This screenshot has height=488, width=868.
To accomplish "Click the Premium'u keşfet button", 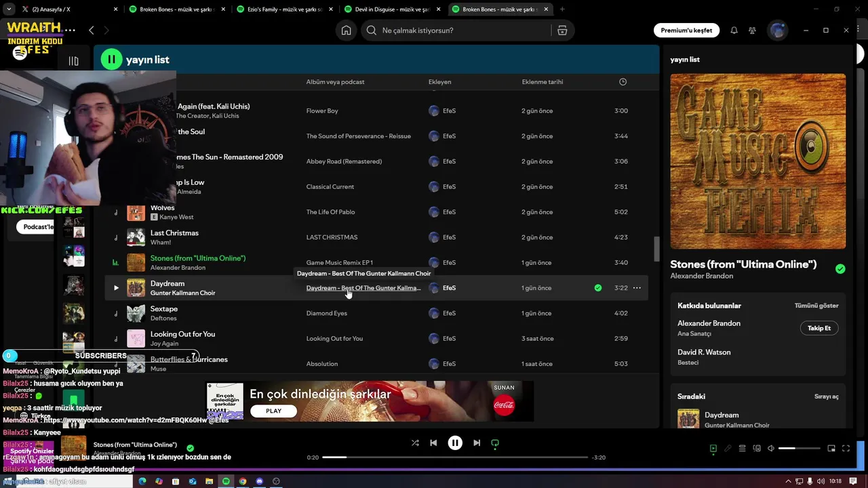I will point(686,30).
